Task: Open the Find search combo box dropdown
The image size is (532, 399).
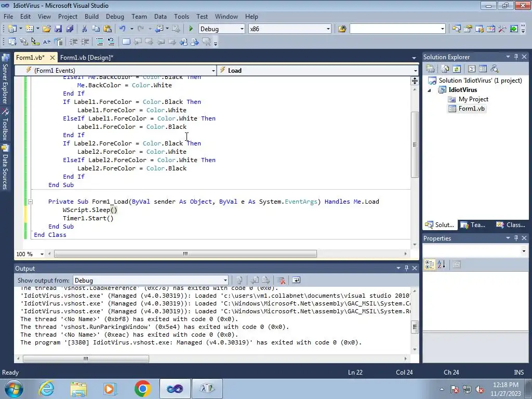Action: [443, 29]
